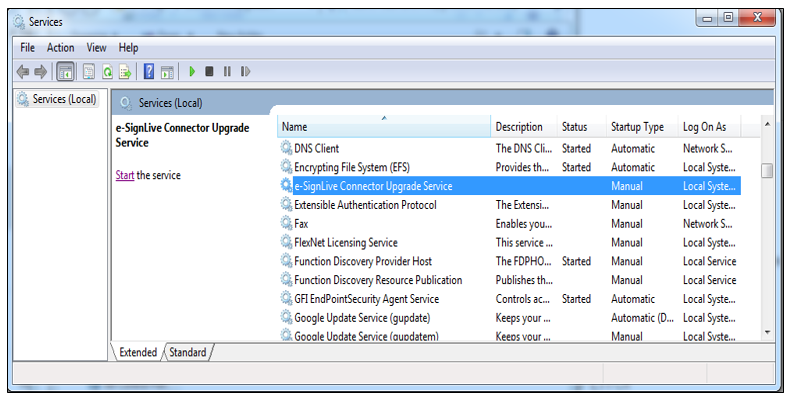Click the Pause Service toolbar icon

pyautogui.click(x=227, y=72)
